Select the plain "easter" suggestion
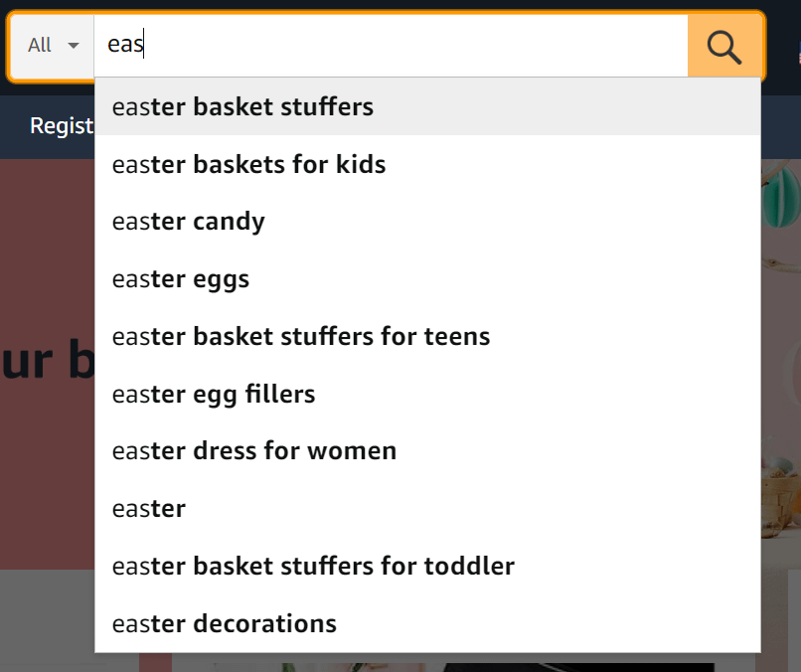Screen dimensions: 801x672 148,508
